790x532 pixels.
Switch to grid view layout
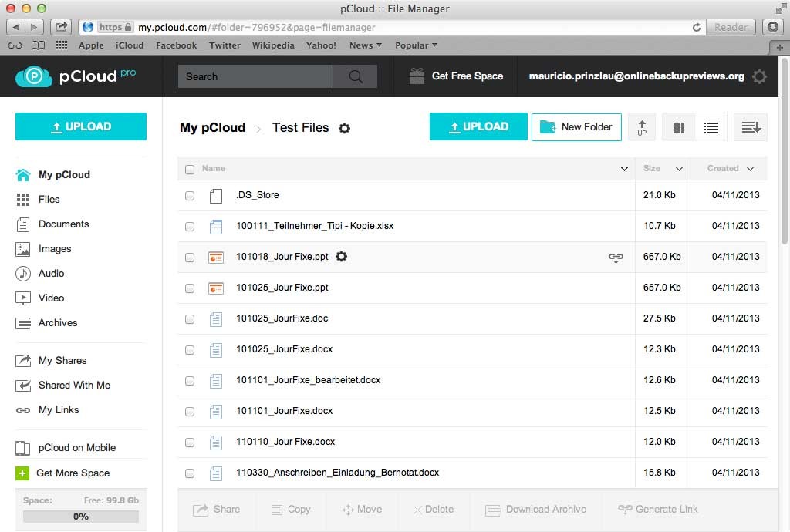click(679, 128)
